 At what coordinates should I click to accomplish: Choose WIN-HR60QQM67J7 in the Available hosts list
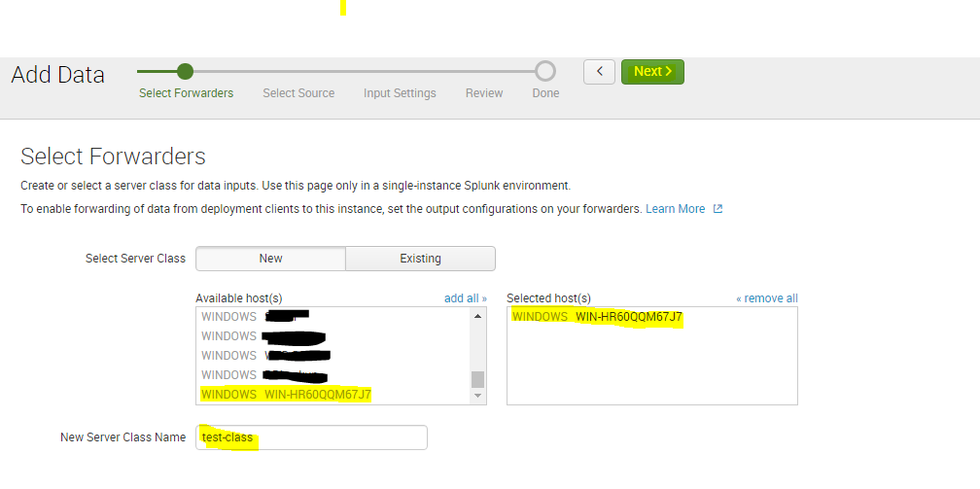click(x=334, y=395)
